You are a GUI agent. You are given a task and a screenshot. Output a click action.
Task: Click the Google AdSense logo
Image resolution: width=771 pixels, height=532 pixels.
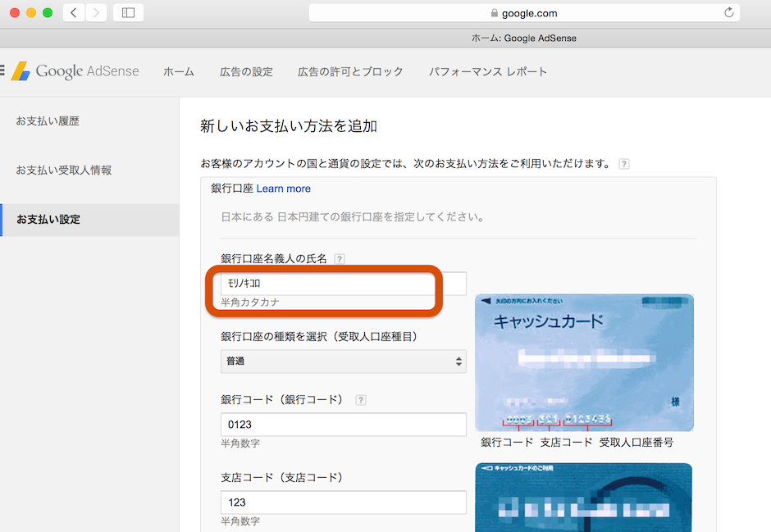pos(75,71)
